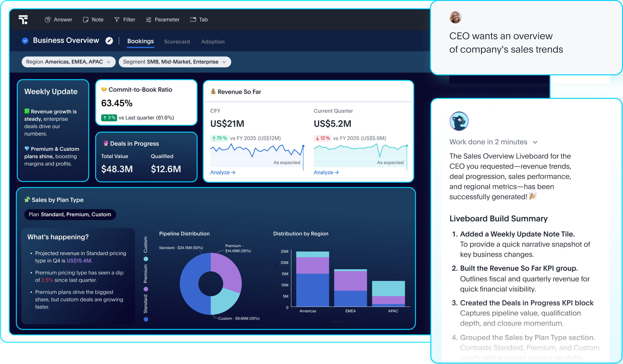Click the green 75% growth badge
Image resolution: width=623 pixels, height=364 pixels.
click(219, 138)
